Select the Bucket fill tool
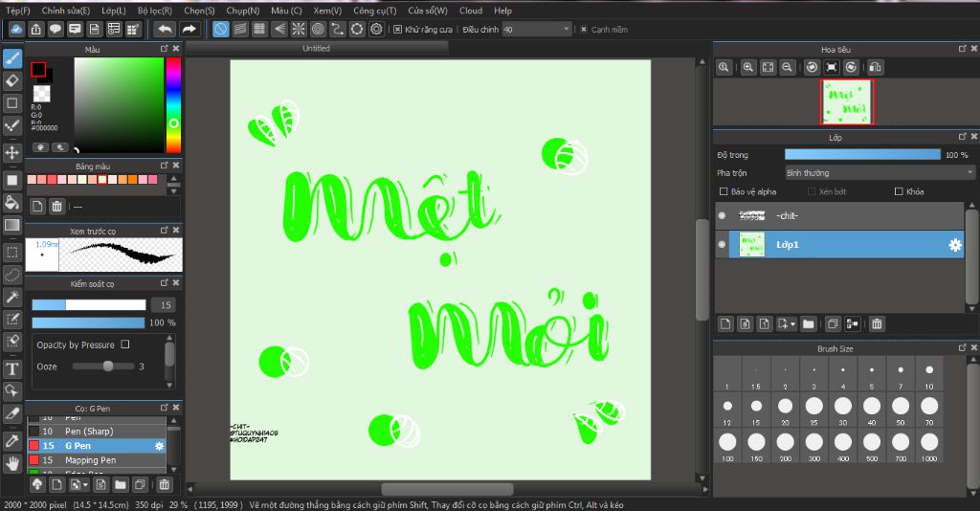The image size is (980, 511). pyautogui.click(x=11, y=203)
